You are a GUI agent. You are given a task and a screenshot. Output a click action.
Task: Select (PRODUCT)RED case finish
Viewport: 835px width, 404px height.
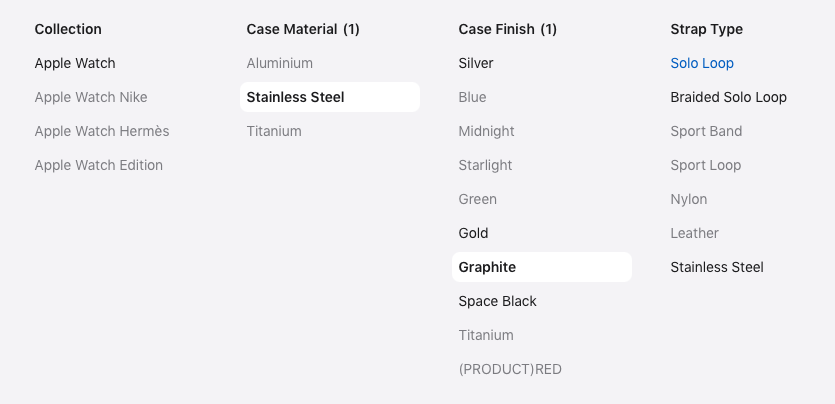[510, 369]
